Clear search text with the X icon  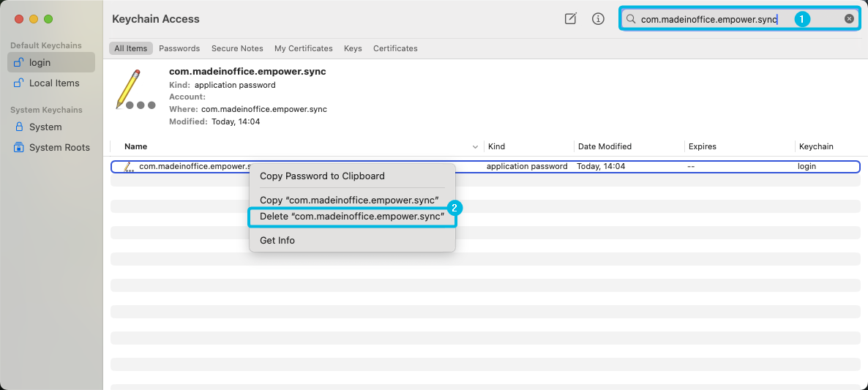point(849,19)
